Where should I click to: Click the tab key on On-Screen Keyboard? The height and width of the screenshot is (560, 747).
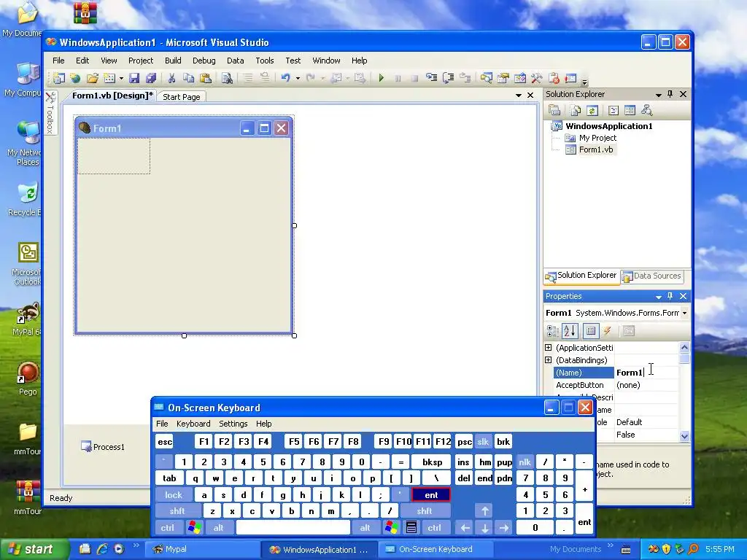click(169, 478)
